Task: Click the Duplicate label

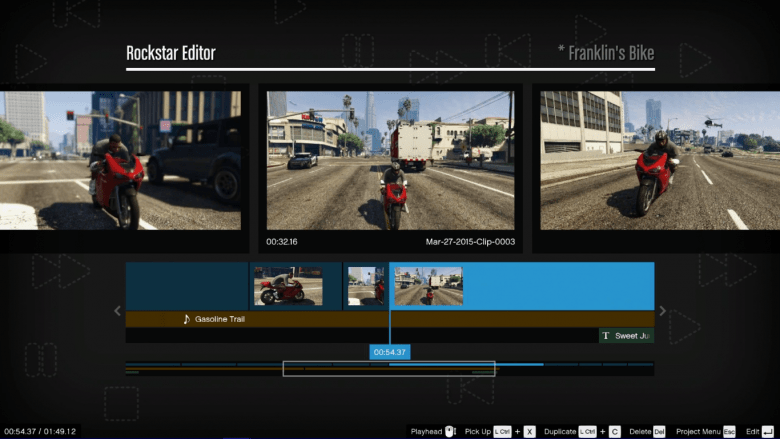Action: click(x=559, y=431)
